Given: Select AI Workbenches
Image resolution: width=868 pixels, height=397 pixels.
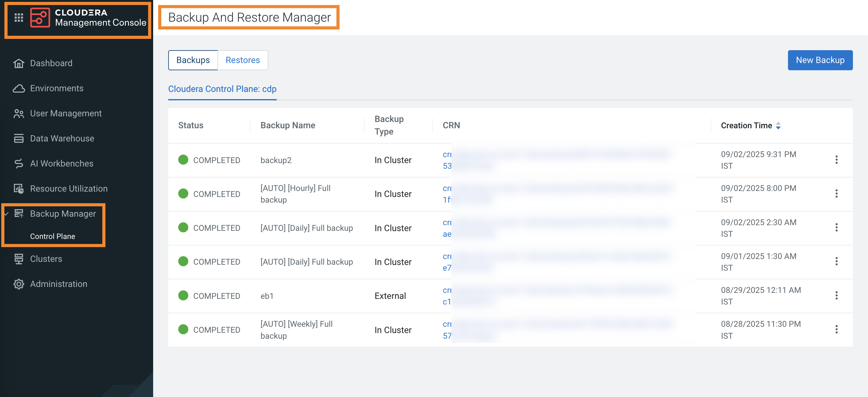Looking at the screenshot, I should coord(62,163).
